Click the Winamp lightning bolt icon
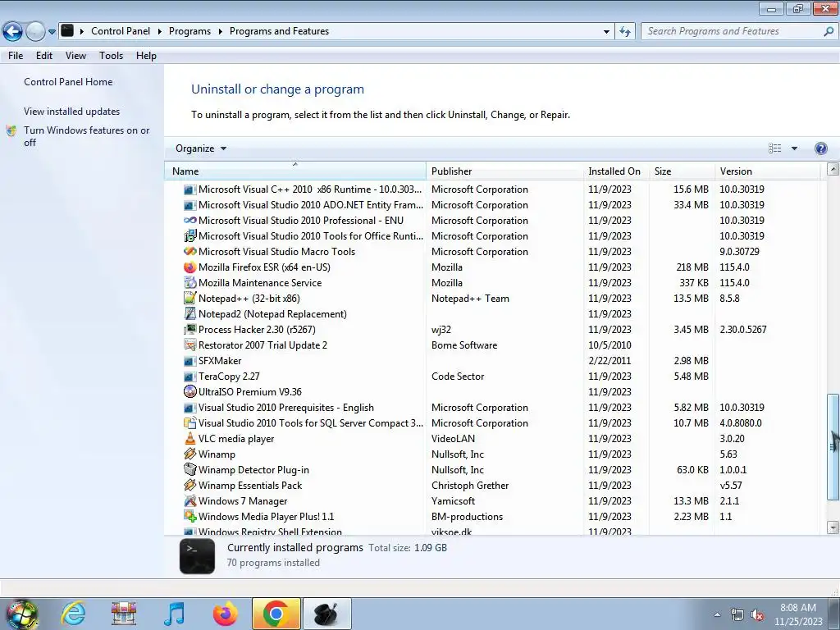This screenshot has height=630, width=840. click(189, 454)
